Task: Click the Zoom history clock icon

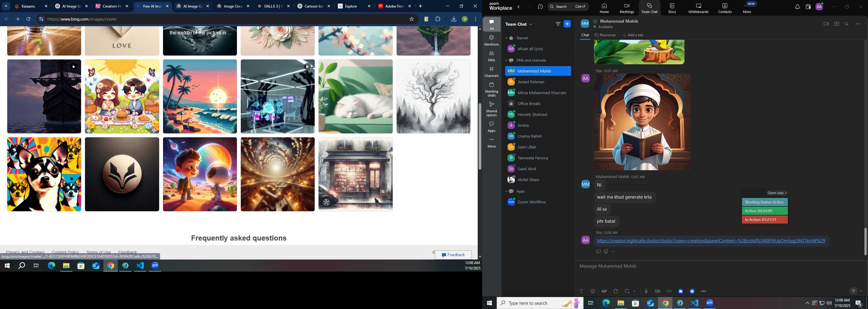Action: point(540,7)
